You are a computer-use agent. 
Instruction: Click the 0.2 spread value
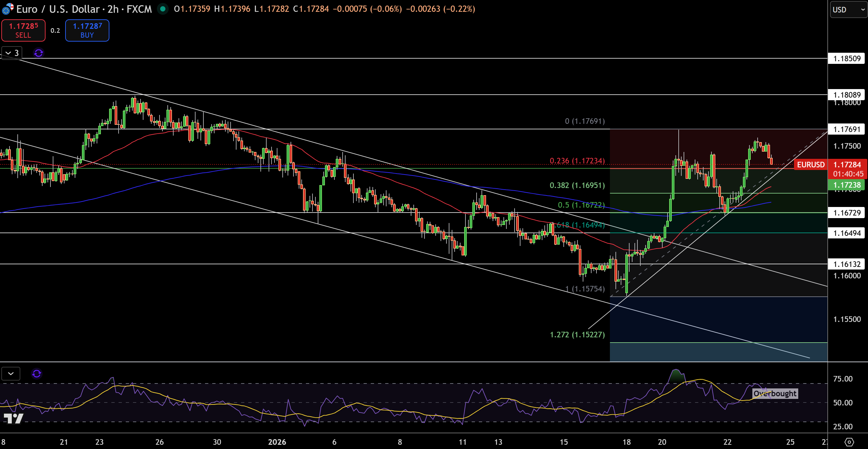[55, 30]
